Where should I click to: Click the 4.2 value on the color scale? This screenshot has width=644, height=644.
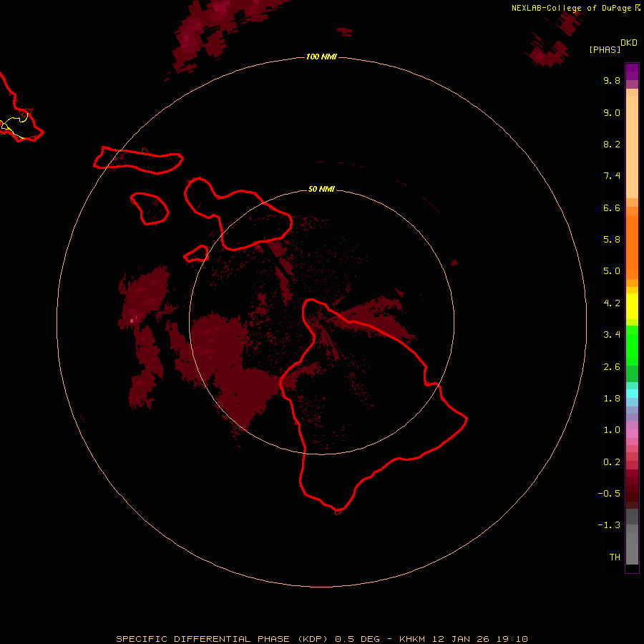coord(612,303)
